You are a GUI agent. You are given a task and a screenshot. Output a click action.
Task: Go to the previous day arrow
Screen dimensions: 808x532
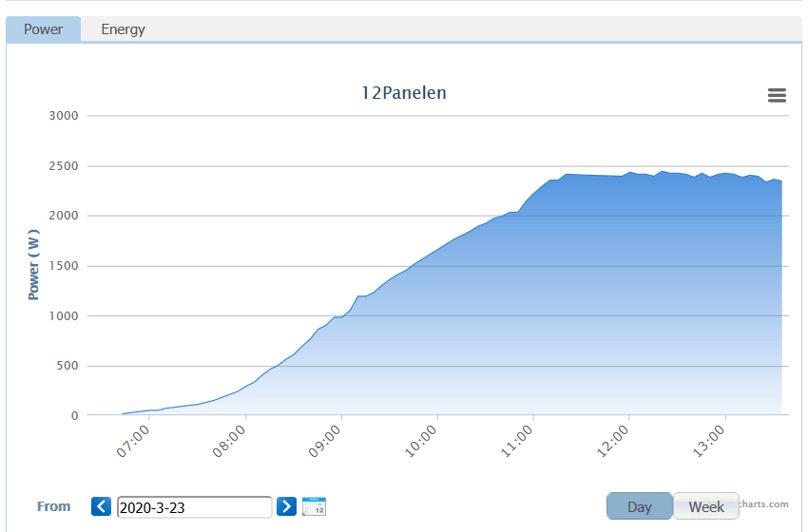(x=101, y=506)
